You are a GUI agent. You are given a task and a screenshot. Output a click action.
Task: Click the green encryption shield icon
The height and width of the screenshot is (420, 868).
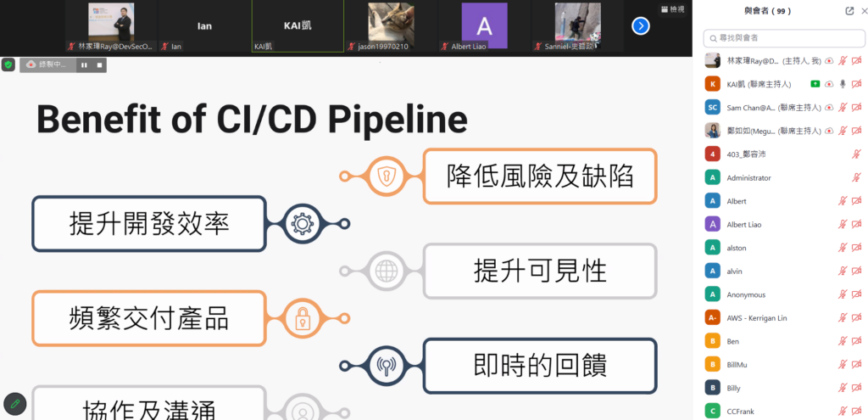click(x=8, y=64)
